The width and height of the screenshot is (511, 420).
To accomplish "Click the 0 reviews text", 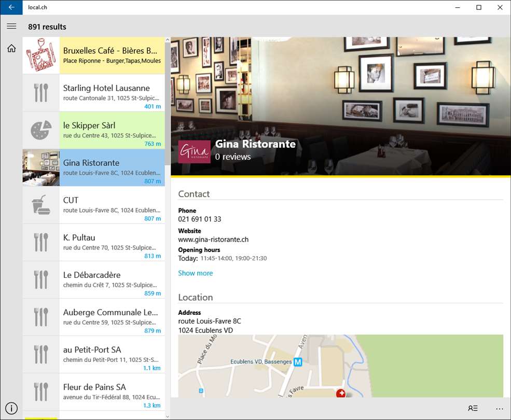I will pos(233,157).
